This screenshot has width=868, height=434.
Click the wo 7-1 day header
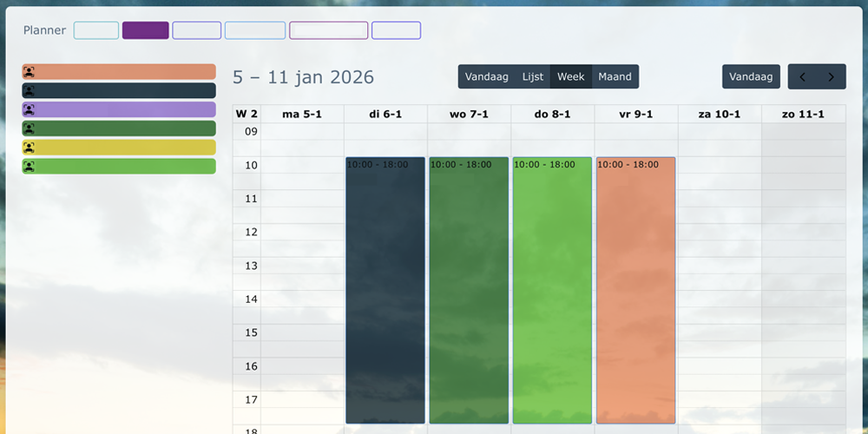click(x=469, y=114)
